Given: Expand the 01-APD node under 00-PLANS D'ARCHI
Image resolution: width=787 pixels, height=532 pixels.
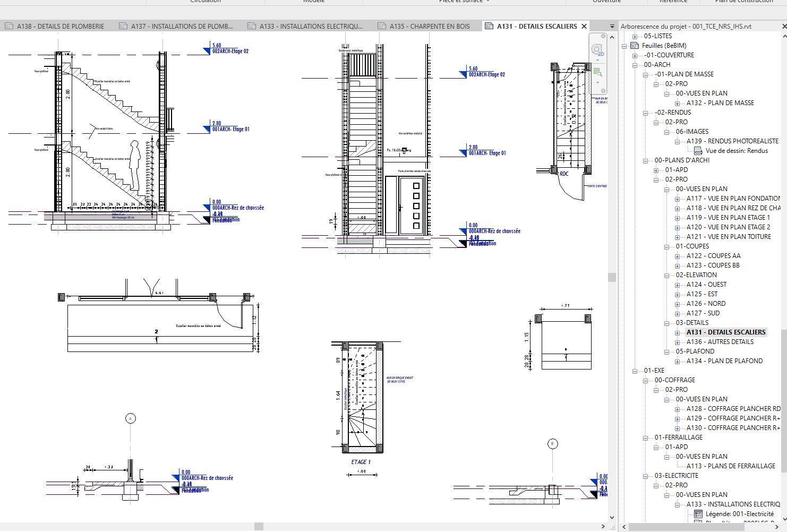Looking at the screenshot, I should coord(656,170).
